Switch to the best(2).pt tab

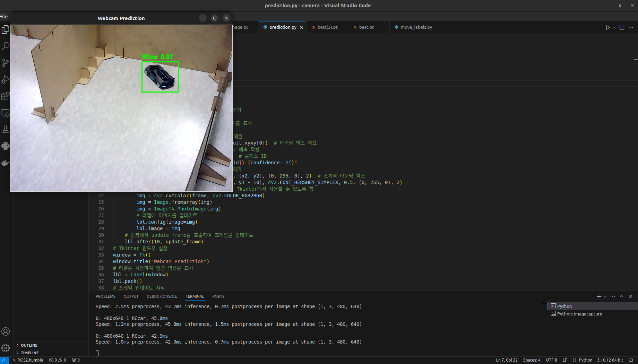[327, 27]
